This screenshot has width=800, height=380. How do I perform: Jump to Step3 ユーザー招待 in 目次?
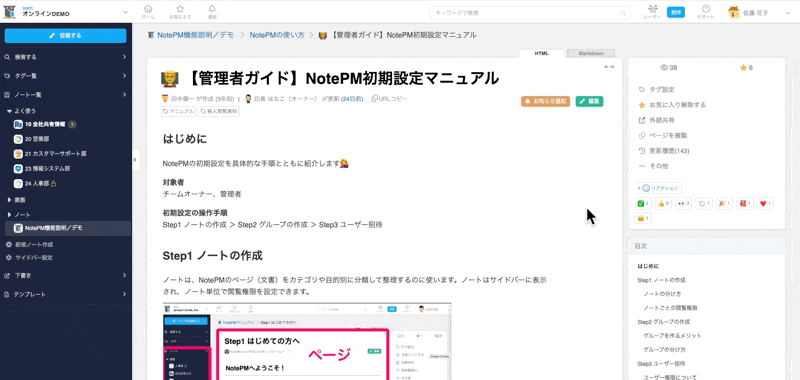[661, 364]
